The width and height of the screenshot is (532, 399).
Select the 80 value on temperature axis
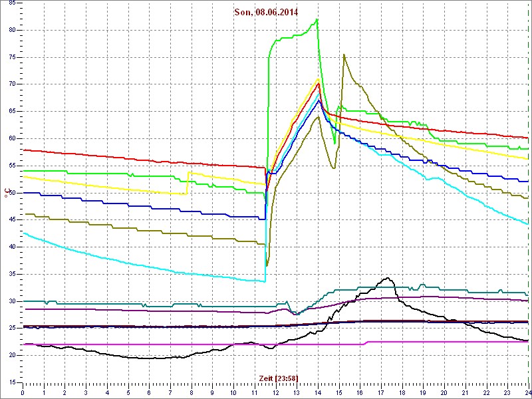[11, 30]
